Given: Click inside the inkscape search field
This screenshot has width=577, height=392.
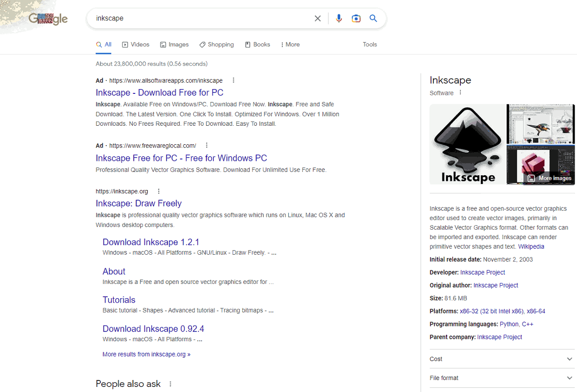Looking at the screenshot, I should pyautogui.click(x=201, y=18).
